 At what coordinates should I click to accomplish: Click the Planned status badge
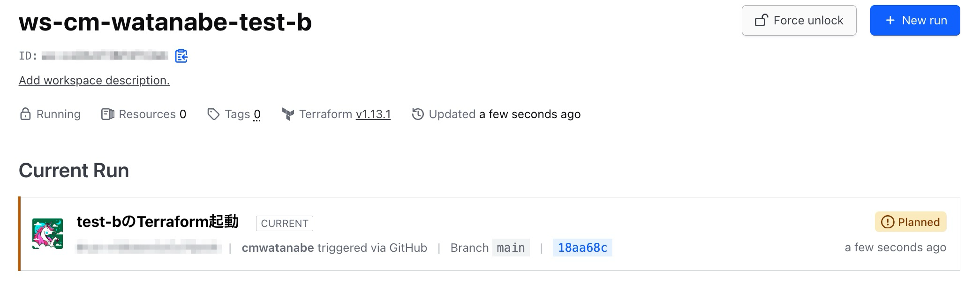(x=911, y=222)
